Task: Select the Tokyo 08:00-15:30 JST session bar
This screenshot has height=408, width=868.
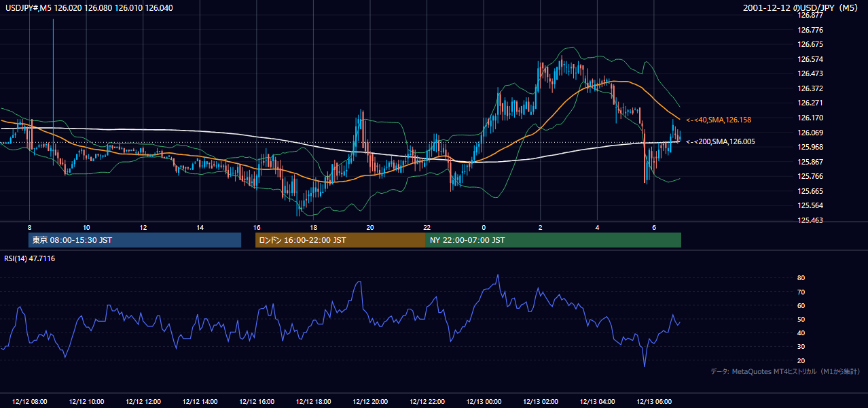Action: [x=134, y=240]
